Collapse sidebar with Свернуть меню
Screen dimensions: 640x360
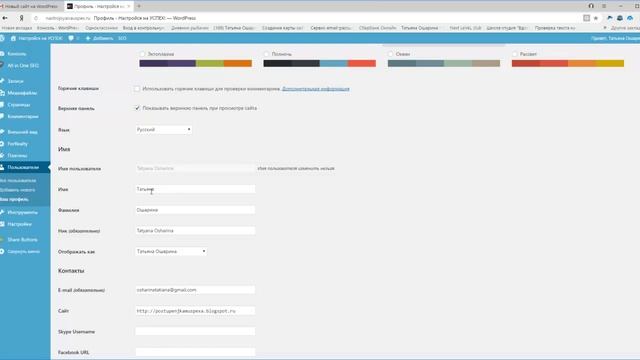pos(24,251)
